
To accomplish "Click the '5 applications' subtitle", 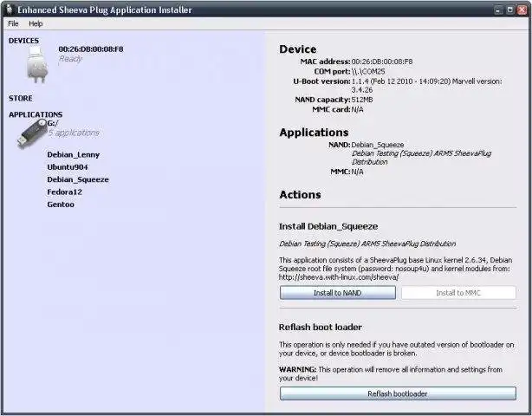I will click(x=74, y=133).
